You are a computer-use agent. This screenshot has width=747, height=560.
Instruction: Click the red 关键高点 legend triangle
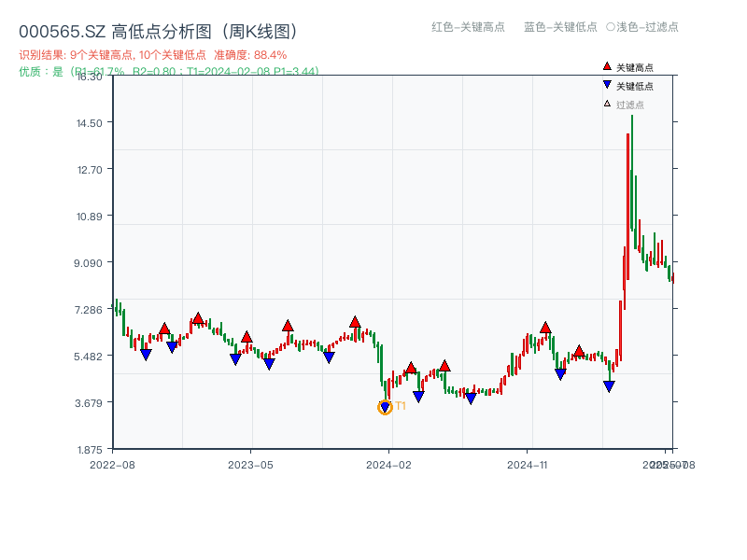607,67
